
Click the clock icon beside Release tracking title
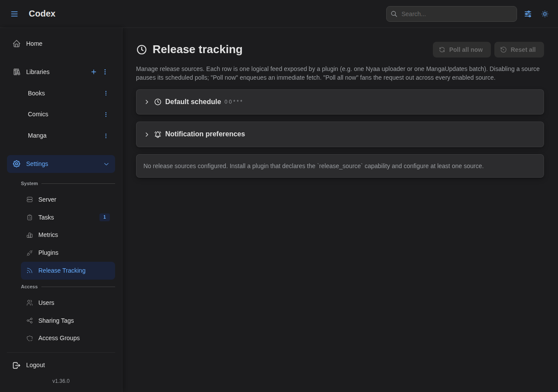pos(142,50)
